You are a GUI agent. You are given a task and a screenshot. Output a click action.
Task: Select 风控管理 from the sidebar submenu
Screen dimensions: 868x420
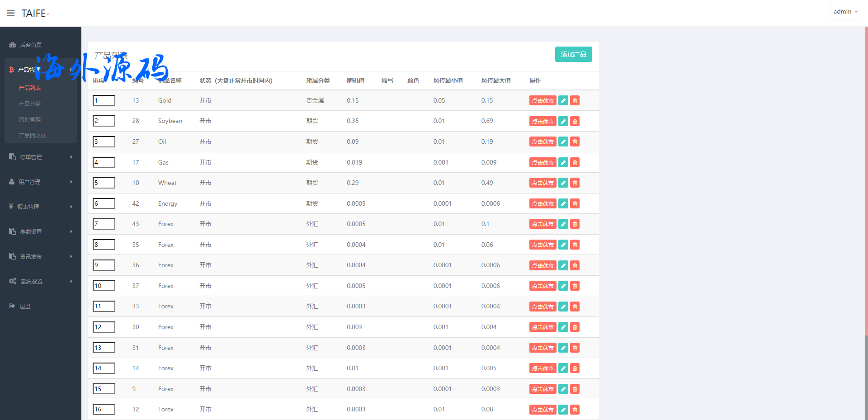[x=30, y=119]
